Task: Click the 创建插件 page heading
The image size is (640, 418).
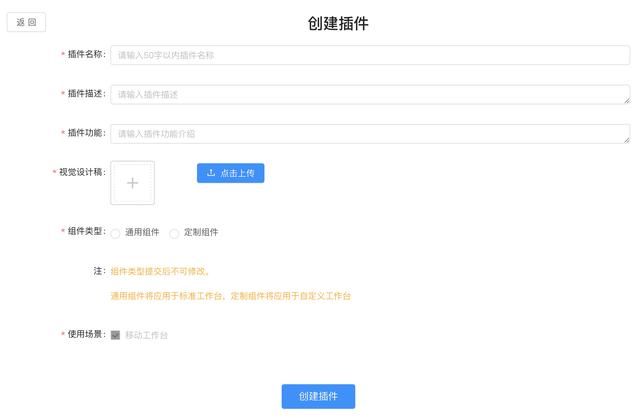Action: (338, 23)
